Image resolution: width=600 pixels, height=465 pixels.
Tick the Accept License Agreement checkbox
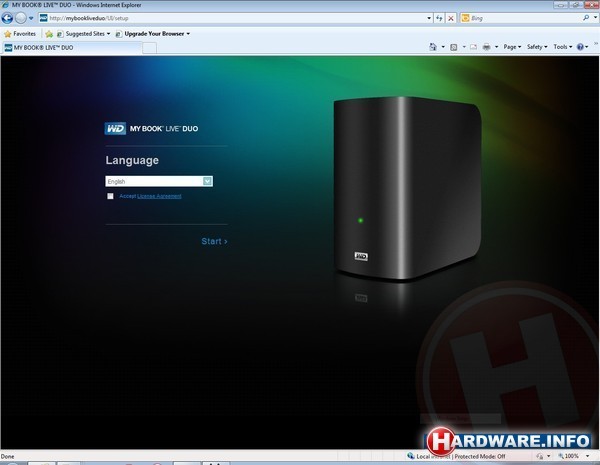[110, 196]
